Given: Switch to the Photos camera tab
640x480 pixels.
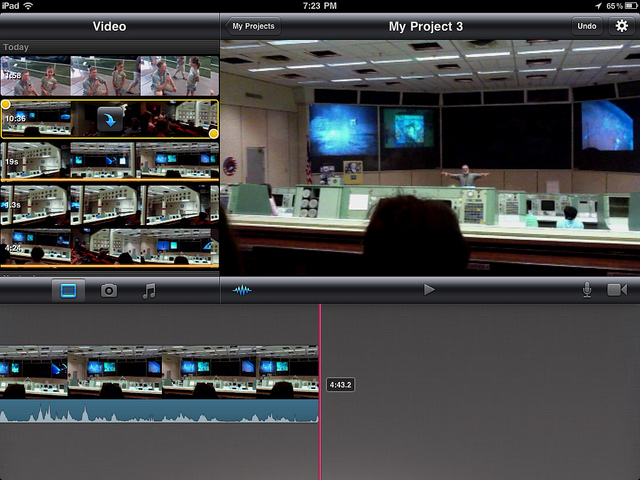Looking at the screenshot, I should 109,291.
